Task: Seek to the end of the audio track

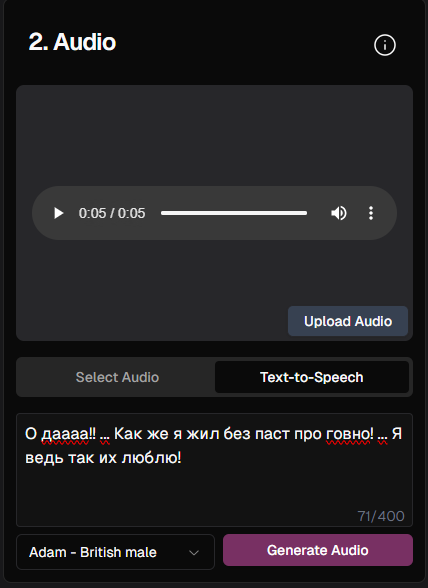Action: [306, 213]
